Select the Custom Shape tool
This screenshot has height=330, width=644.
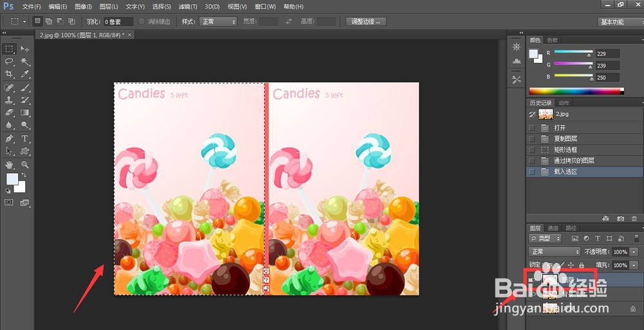(24, 151)
